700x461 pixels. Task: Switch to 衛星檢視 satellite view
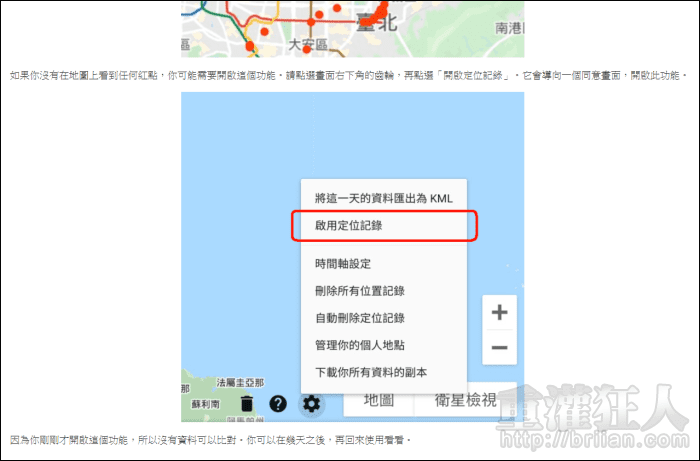[x=466, y=400]
